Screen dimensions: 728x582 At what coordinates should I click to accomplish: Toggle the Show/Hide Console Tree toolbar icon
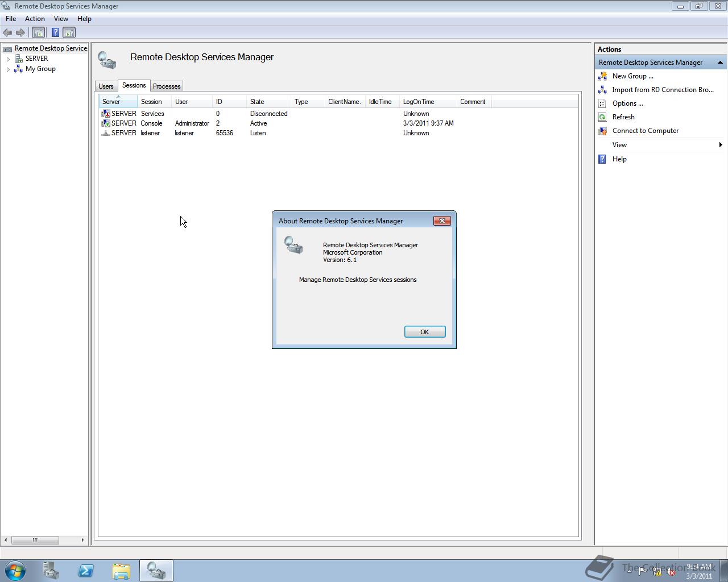pyautogui.click(x=38, y=33)
